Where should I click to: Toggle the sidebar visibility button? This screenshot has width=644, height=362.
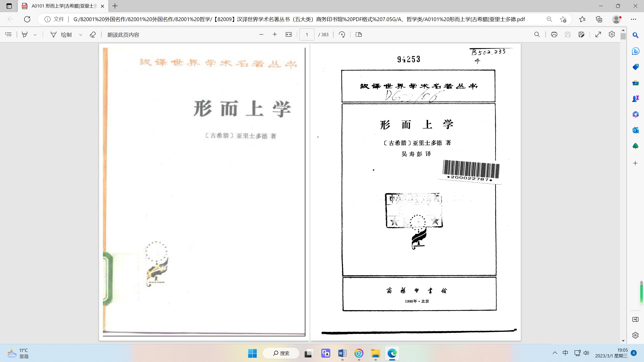(x=635, y=319)
